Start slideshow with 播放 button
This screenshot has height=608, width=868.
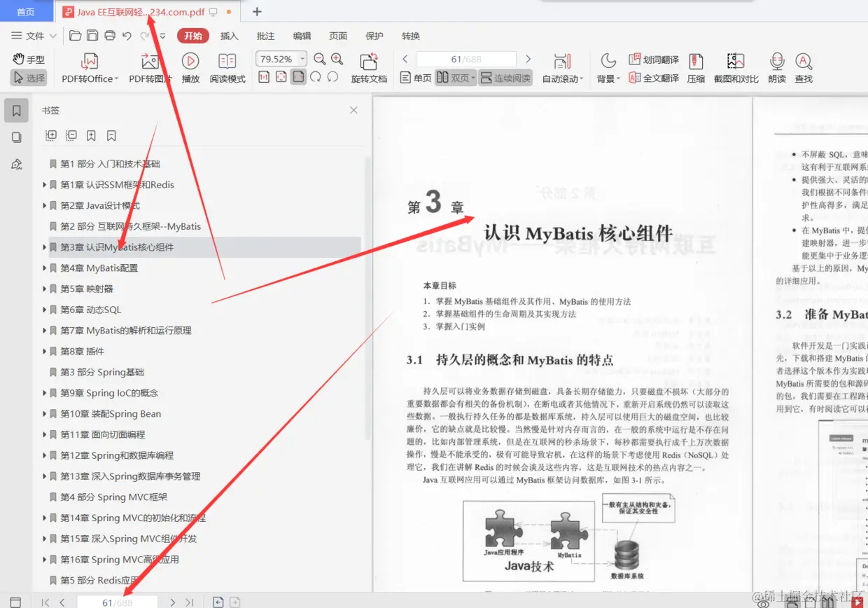190,68
